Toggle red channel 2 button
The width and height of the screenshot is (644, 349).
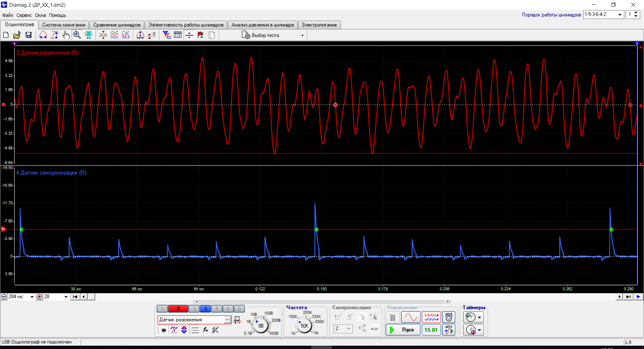178,309
